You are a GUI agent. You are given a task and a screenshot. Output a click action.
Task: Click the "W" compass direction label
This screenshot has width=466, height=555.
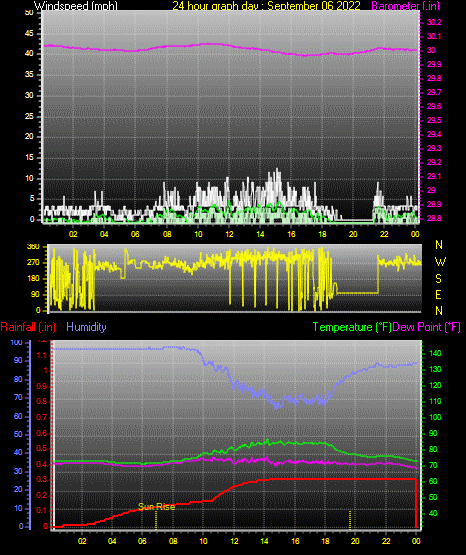(x=440, y=262)
